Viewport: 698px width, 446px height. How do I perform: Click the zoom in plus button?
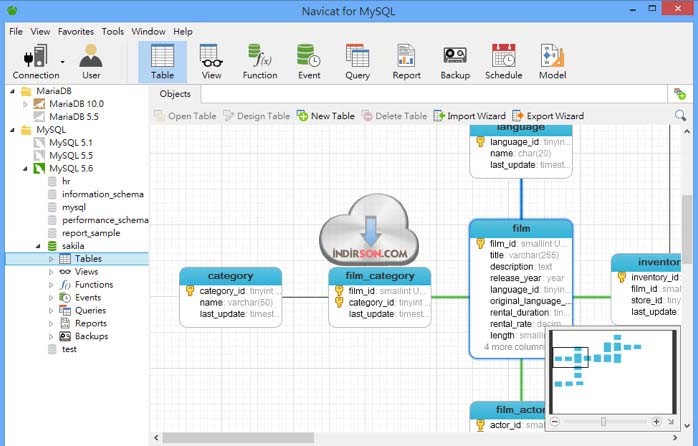656,421
